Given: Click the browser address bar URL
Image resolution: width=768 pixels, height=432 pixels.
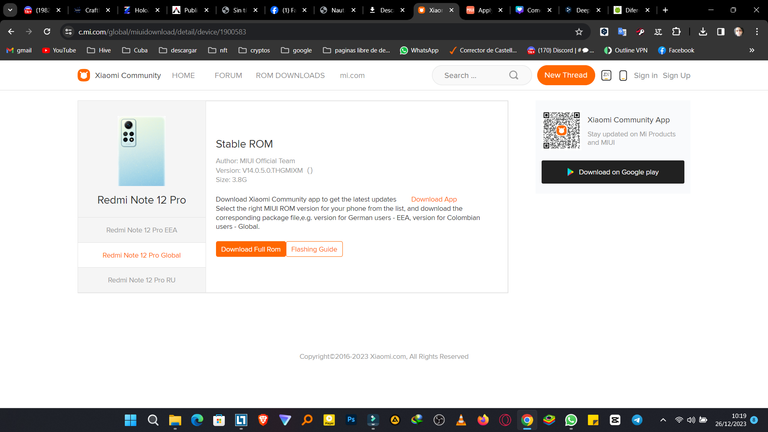Looking at the screenshot, I should pyautogui.click(x=162, y=32).
